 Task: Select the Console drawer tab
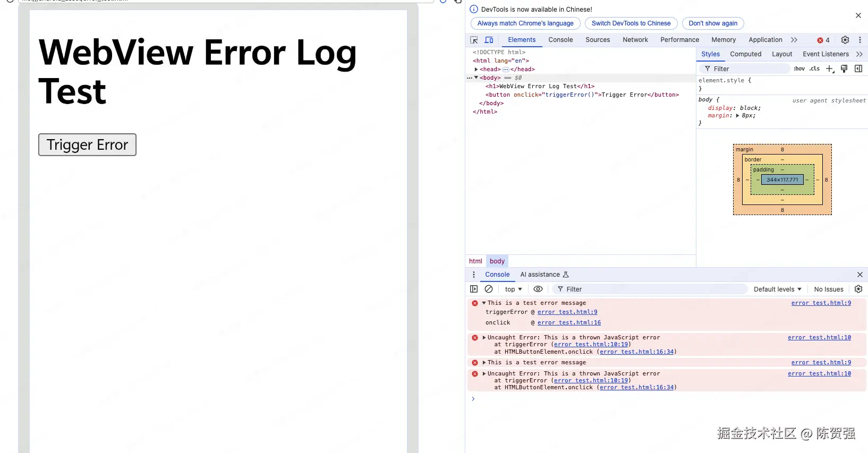click(497, 275)
